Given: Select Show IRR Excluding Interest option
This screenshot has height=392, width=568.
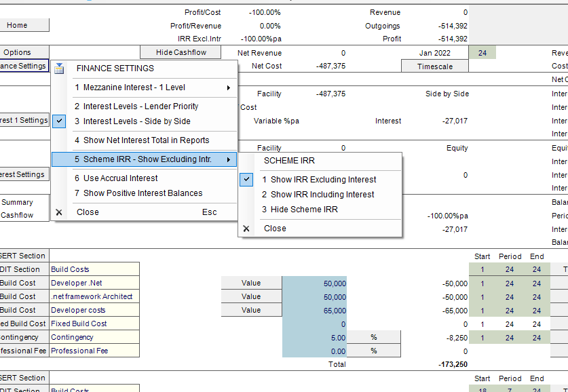Looking at the screenshot, I should click(x=320, y=180).
